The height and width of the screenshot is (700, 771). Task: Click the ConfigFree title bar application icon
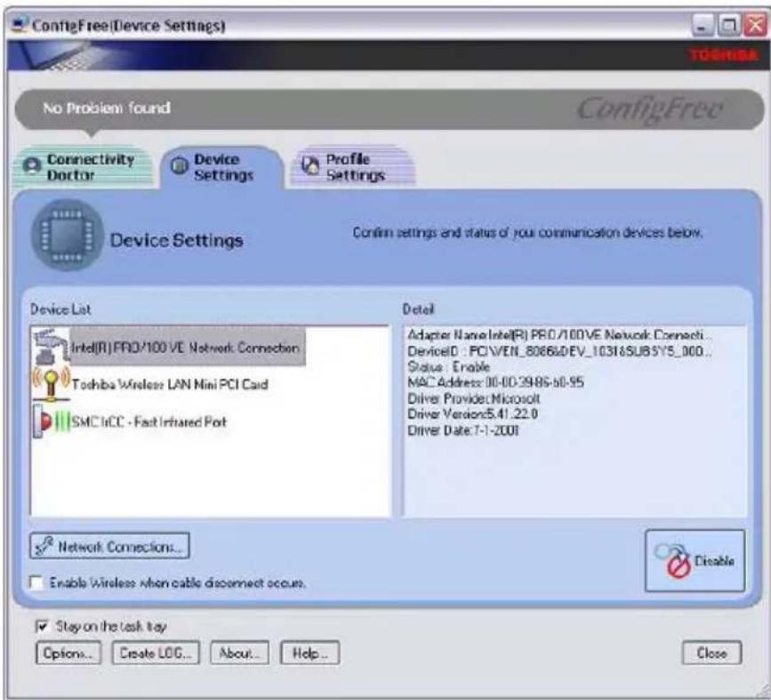click(20, 24)
